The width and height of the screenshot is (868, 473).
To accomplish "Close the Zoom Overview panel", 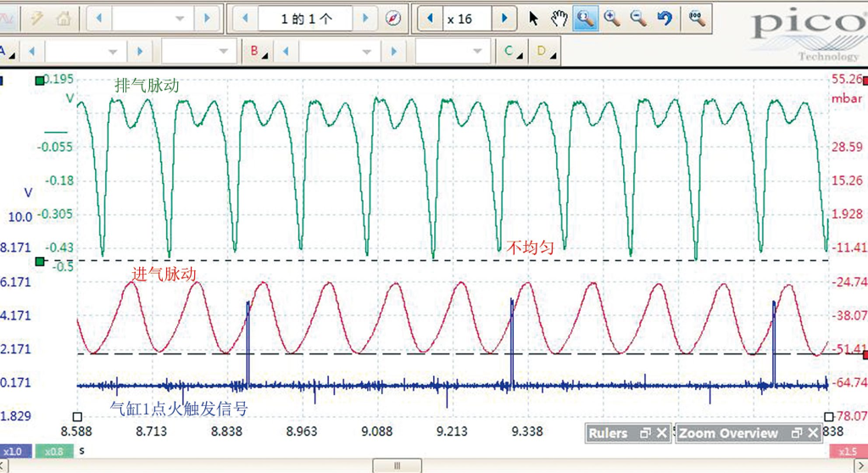I will (x=813, y=433).
